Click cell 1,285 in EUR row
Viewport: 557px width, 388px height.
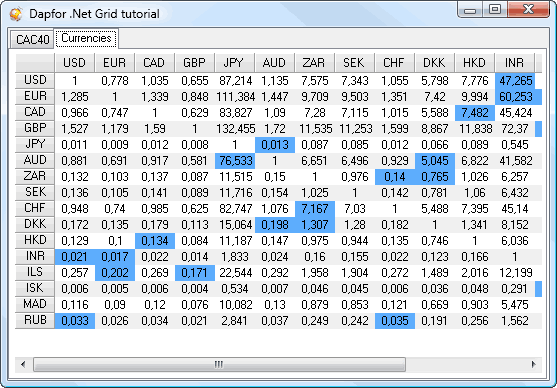pos(75,97)
